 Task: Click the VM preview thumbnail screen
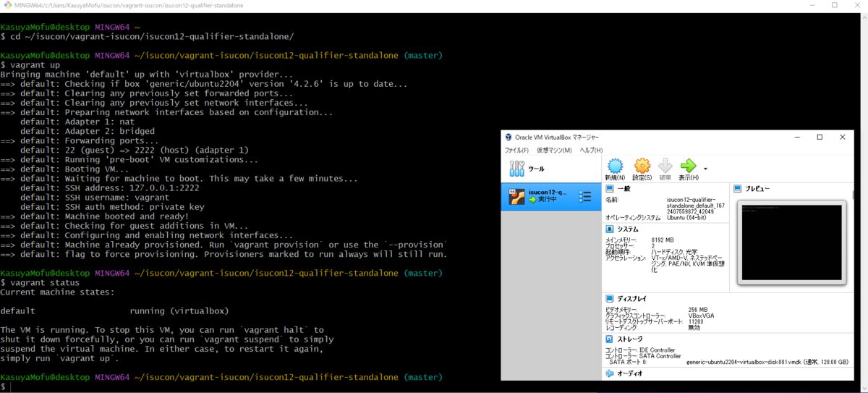pos(792,243)
